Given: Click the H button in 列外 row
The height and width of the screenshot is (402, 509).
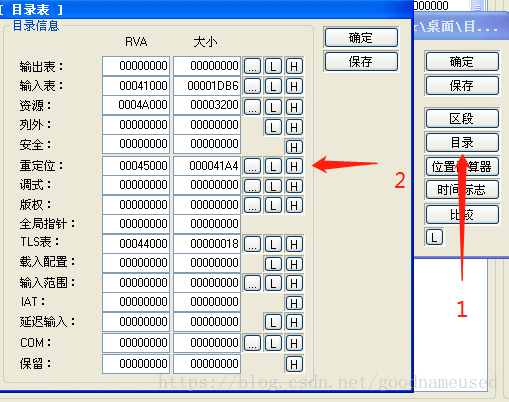Looking at the screenshot, I should [294, 127].
